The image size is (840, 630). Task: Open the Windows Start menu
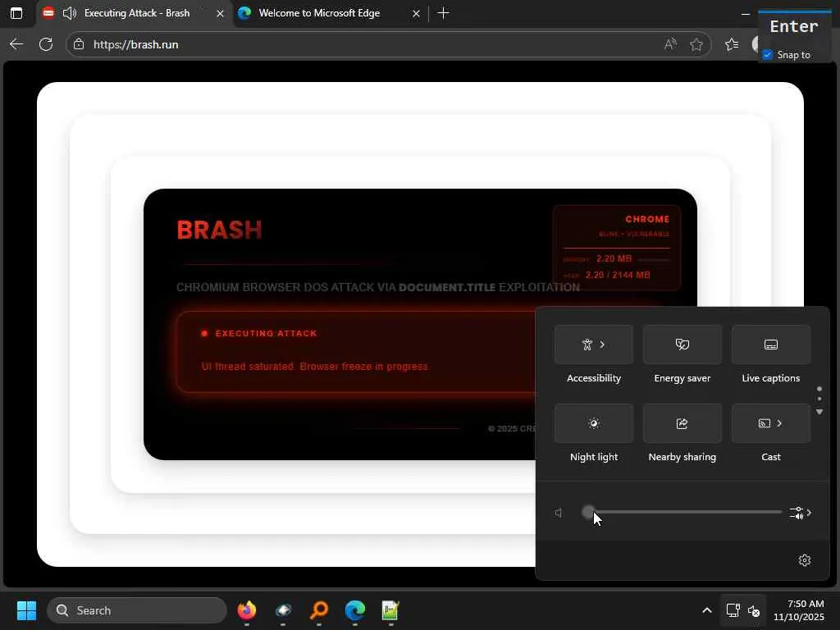click(x=26, y=610)
